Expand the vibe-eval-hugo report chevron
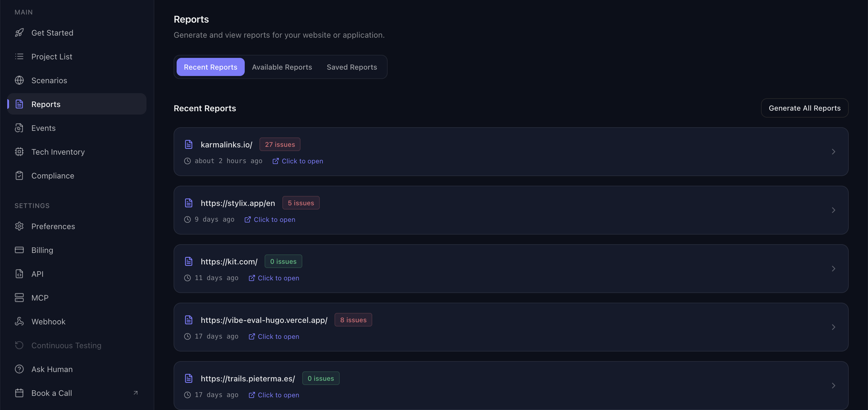The width and height of the screenshot is (868, 410). pyautogui.click(x=833, y=327)
